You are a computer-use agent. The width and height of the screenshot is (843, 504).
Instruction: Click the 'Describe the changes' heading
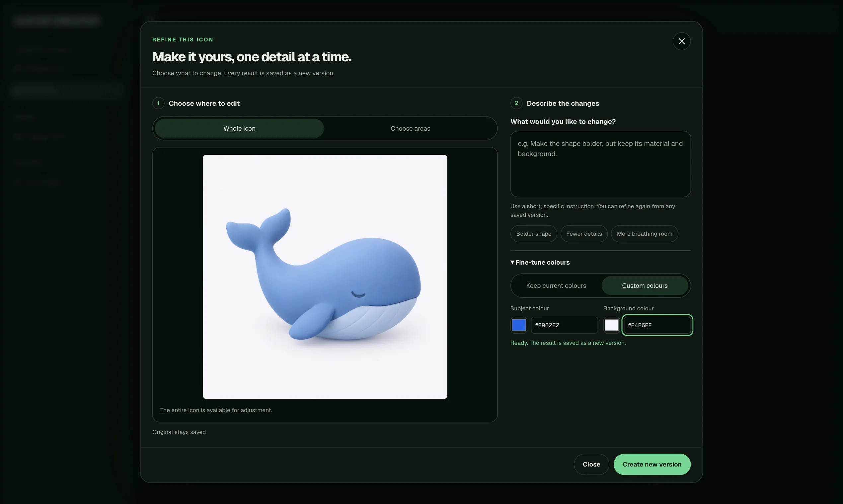pyautogui.click(x=563, y=103)
